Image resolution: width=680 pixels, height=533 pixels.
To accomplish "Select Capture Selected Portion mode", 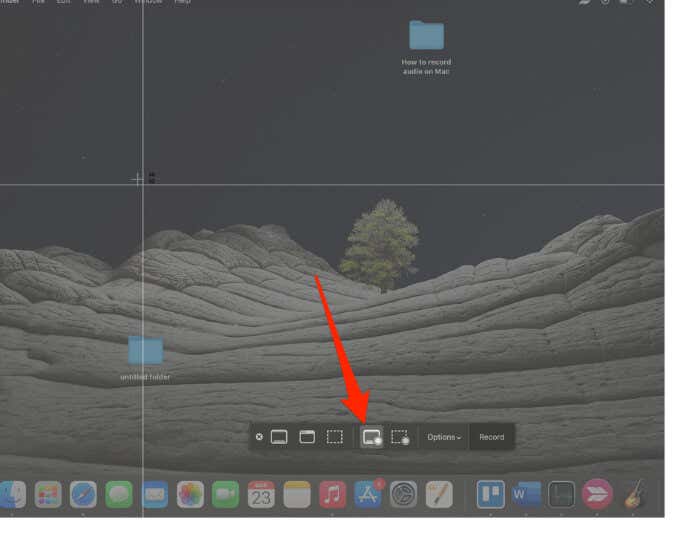I will tap(335, 437).
